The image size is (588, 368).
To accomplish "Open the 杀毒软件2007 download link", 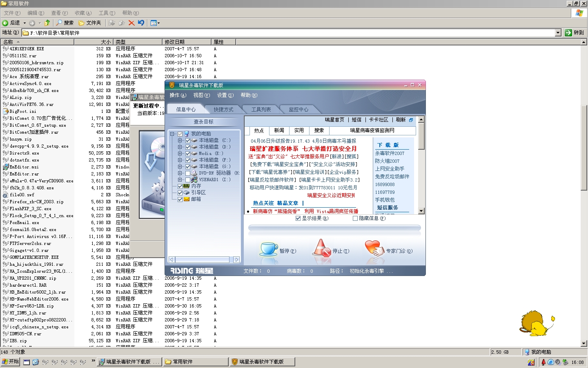I will click(x=390, y=153).
